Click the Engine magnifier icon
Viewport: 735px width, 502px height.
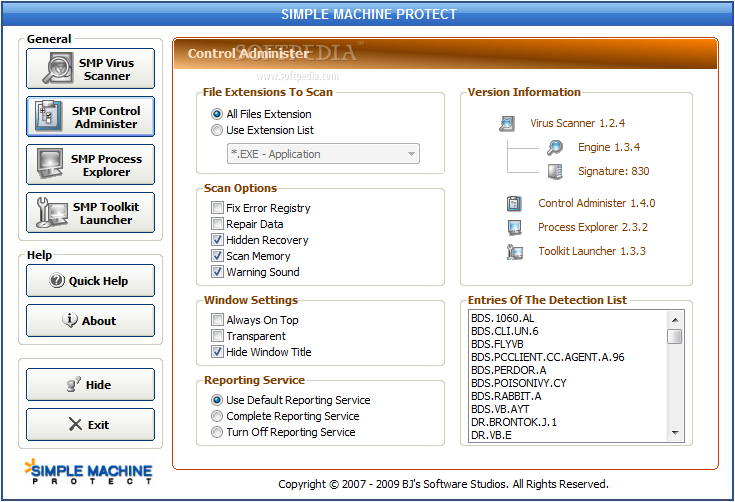coord(555,147)
